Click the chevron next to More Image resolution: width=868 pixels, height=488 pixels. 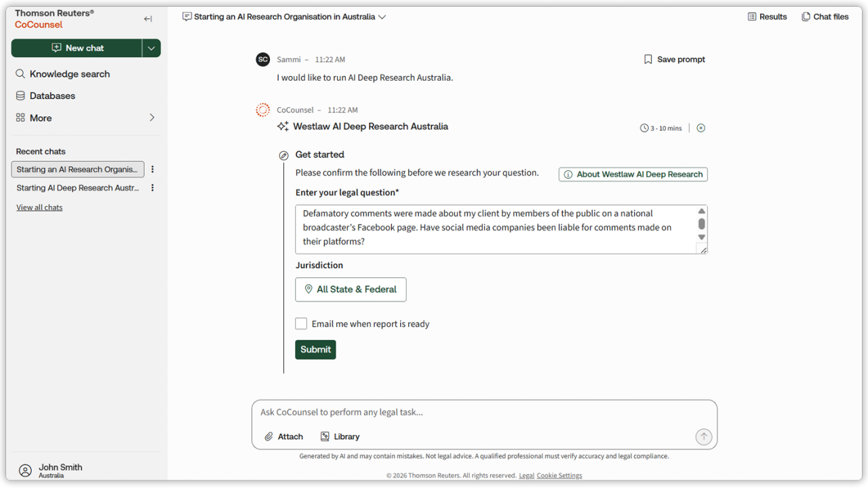point(152,118)
